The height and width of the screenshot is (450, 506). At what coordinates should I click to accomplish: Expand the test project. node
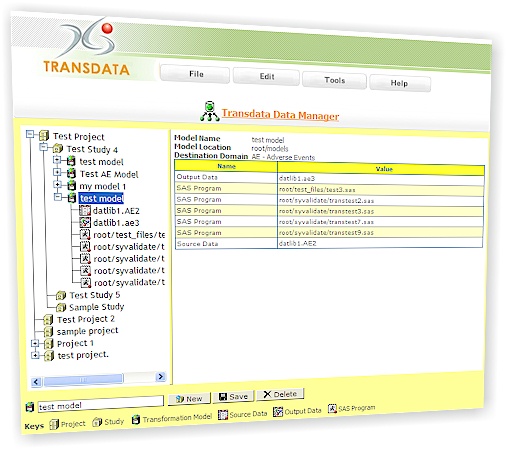(35, 355)
